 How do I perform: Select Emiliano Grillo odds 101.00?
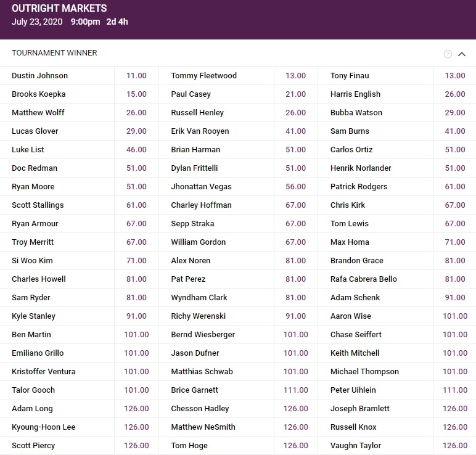click(136, 353)
